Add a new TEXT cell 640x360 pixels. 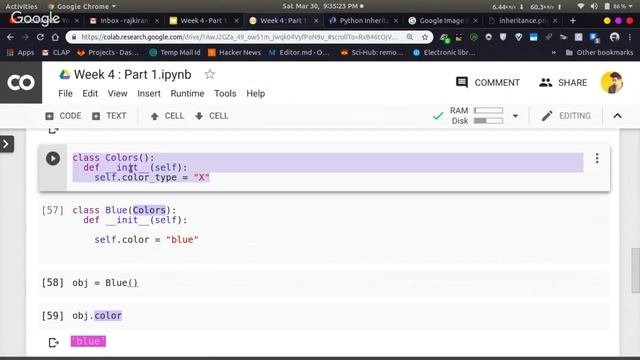tap(109, 116)
